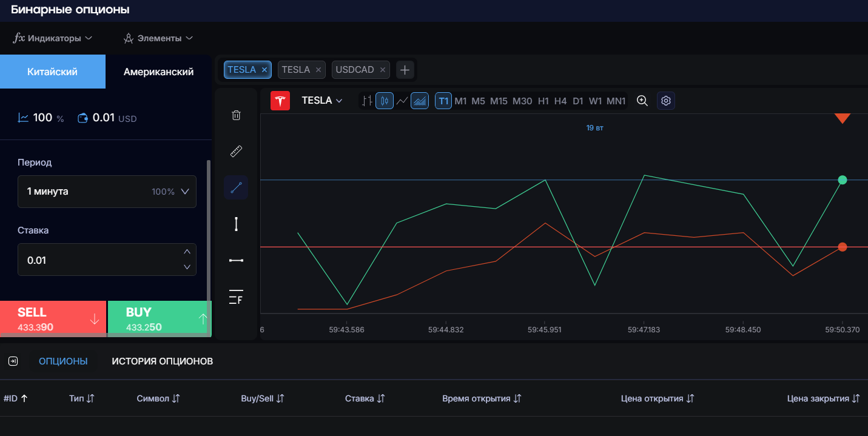Screen dimensions: 868x436
Task: Select the vertical line drawing tool
Action: click(237, 224)
